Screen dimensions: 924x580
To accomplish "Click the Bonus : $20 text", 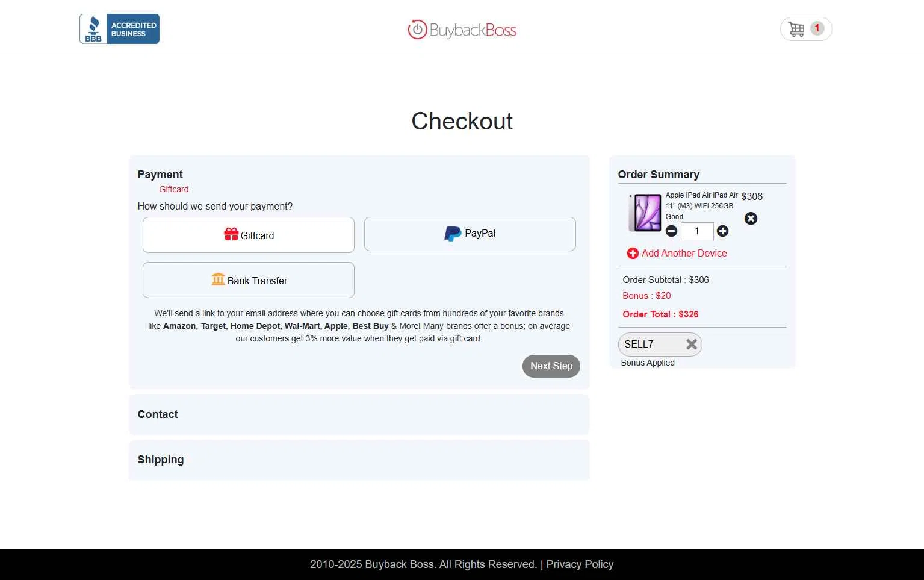I will pos(646,296).
